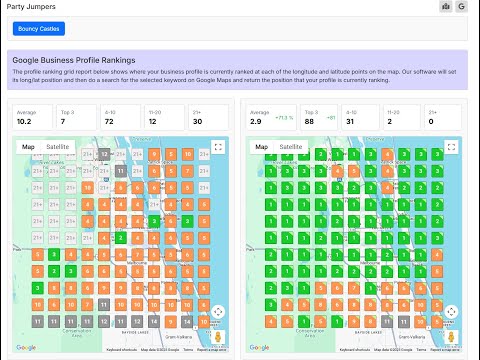
Task: Click the Average 2.9 stat card
Action: pos(271,117)
